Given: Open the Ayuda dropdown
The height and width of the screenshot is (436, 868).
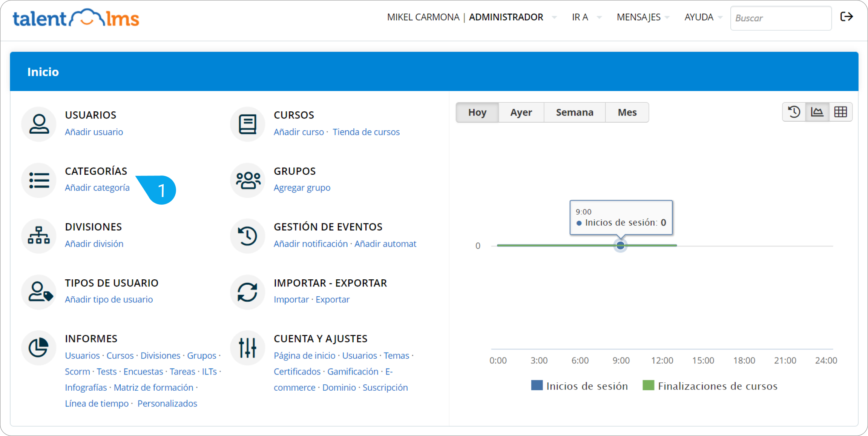Looking at the screenshot, I should tap(703, 17).
